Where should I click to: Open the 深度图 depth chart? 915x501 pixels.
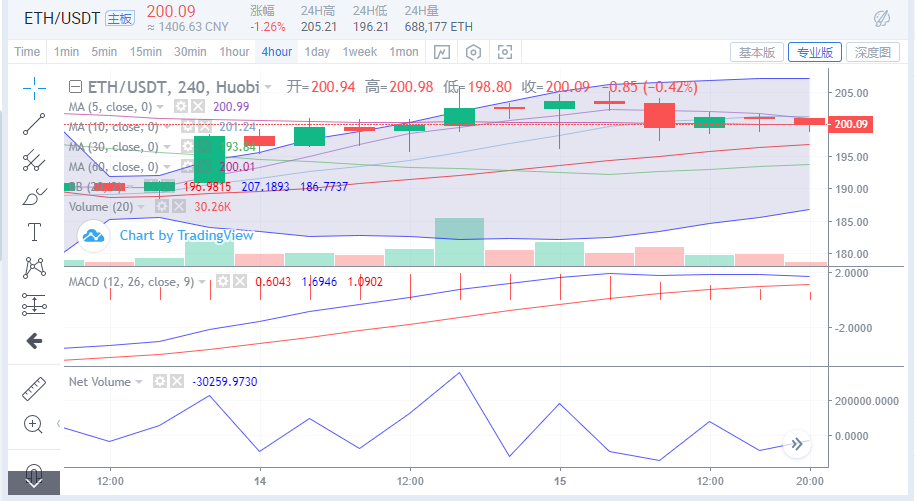point(872,52)
